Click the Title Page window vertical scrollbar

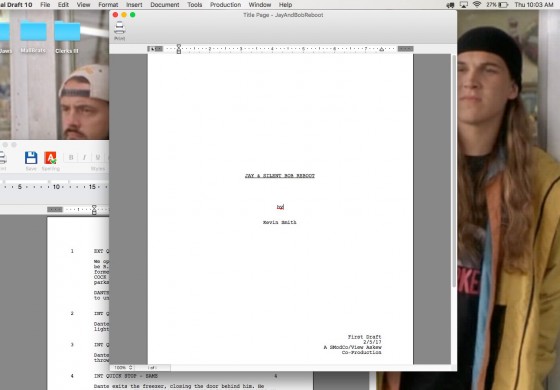pos(454,171)
